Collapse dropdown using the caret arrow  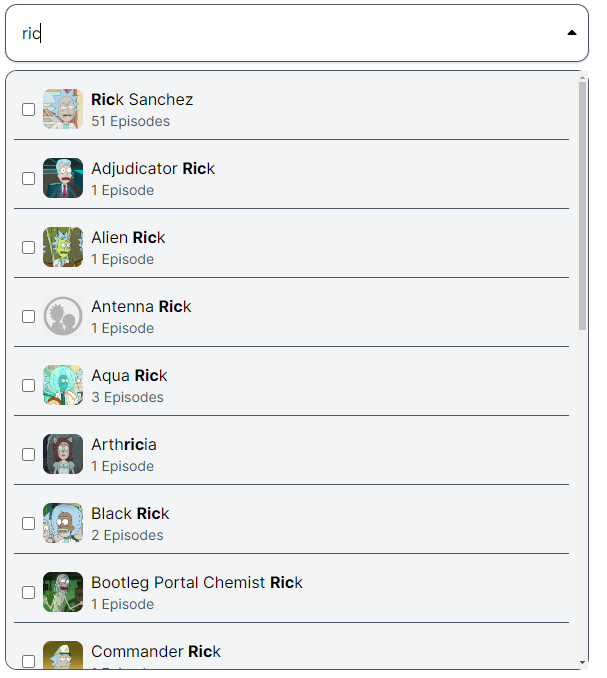[x=572, y=33]
